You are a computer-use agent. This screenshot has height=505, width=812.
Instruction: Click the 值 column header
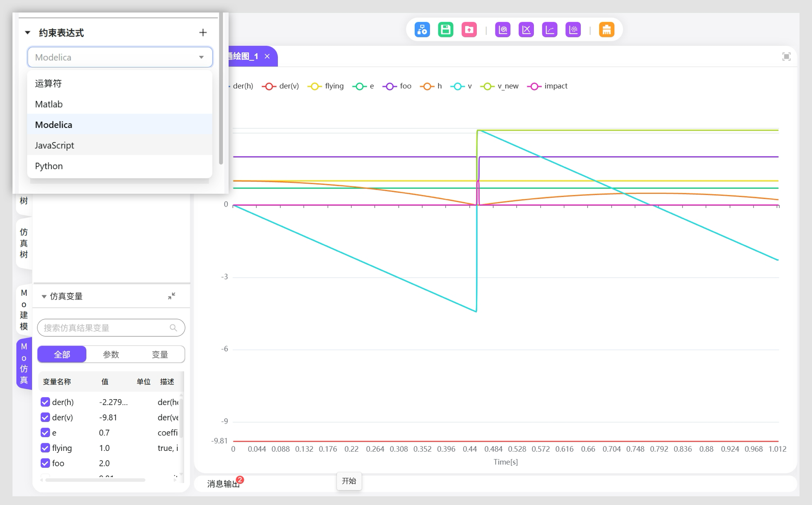[x=105, y=382]
